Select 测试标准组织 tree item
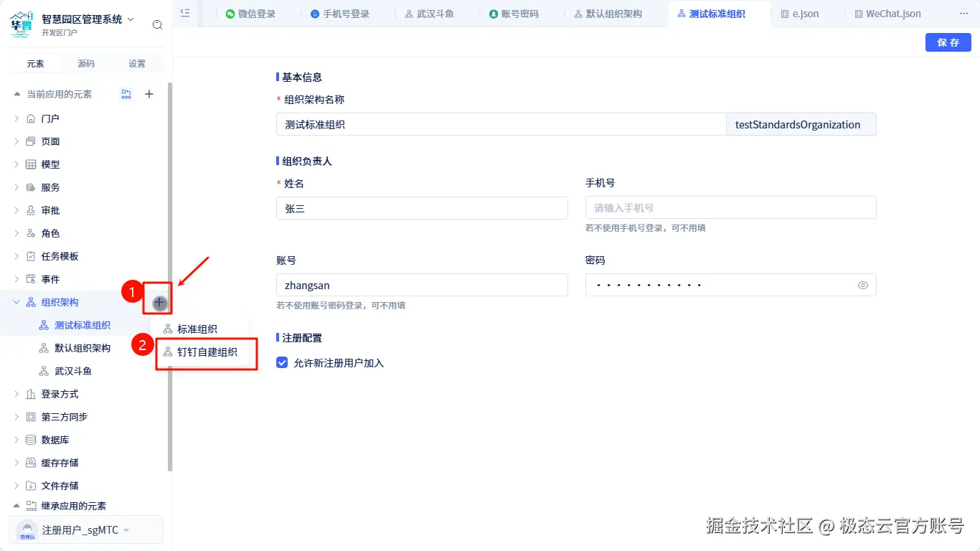The width and height of the screenshot is (980, 551). (83, 325)
